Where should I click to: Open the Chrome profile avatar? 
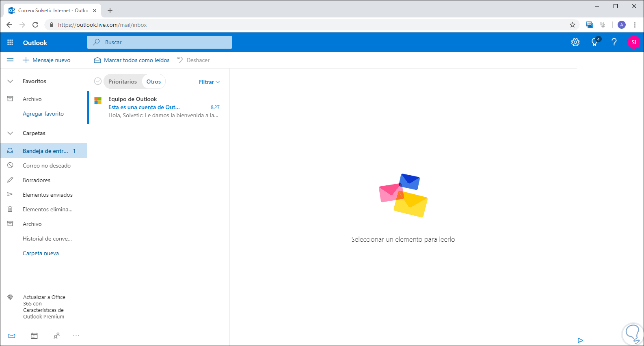pos(622,25)
